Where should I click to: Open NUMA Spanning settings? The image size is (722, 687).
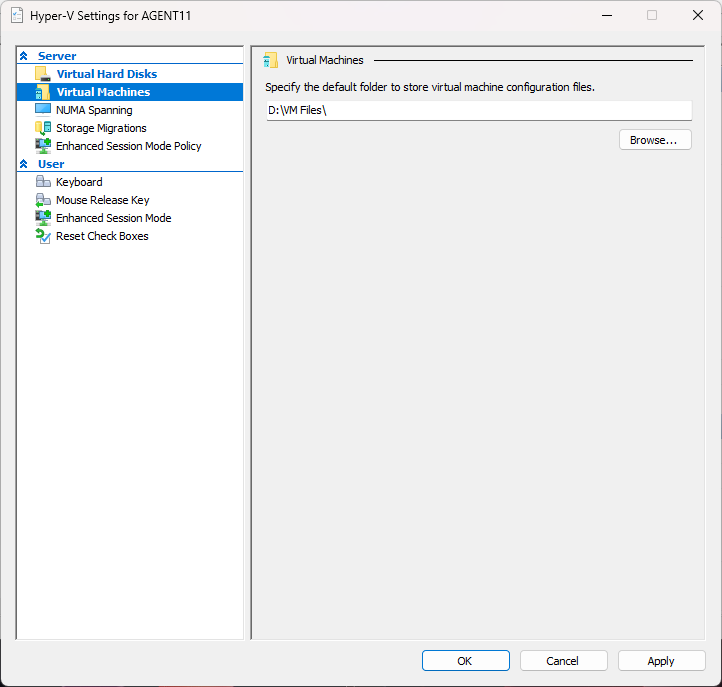pyautogui.click(x=94, y=110)
